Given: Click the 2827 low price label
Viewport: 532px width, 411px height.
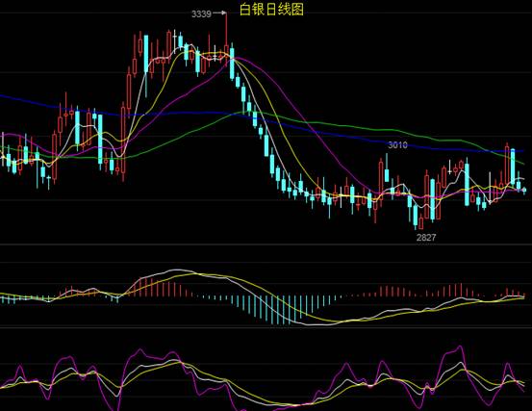Looking at the screenshot, I should click(x=426, y=237).
